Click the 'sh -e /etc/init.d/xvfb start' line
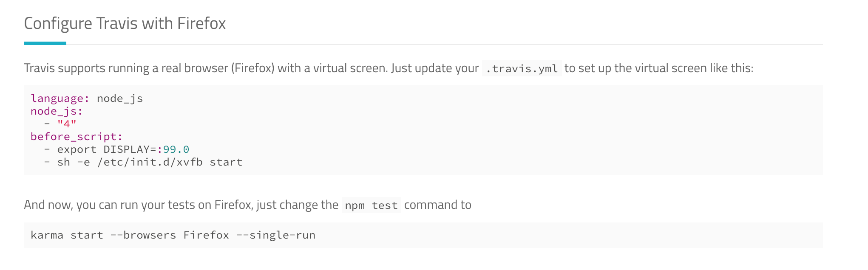868x270 pixels. 150,162
